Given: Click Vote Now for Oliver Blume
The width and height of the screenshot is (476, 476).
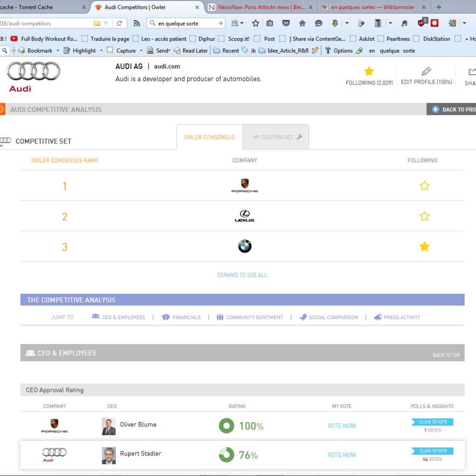Looking at the screenshot, I should 342,426.
